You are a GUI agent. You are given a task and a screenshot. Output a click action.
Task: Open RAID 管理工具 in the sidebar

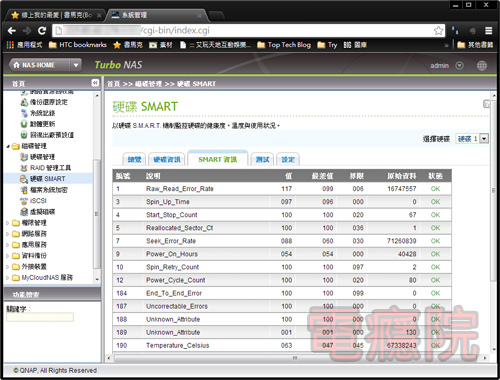50,168
